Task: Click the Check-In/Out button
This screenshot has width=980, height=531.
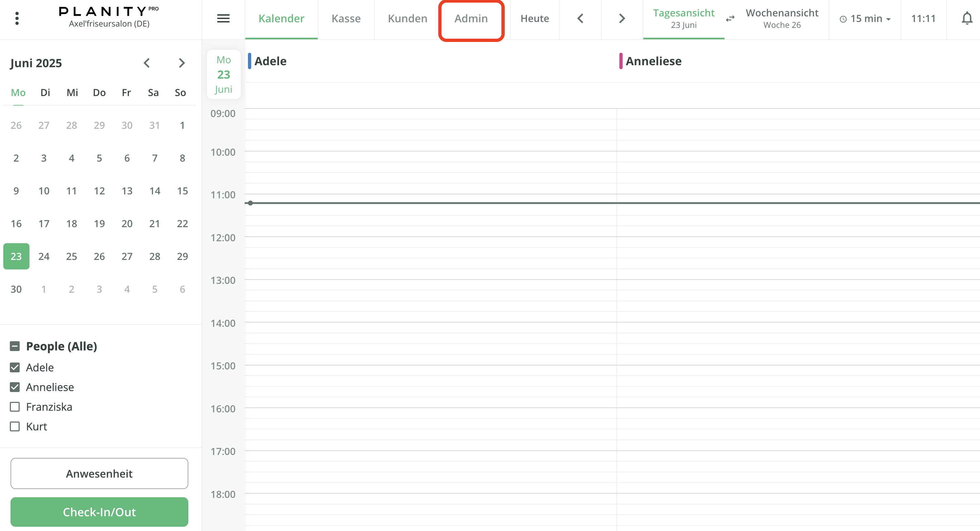Action: click(x=99, y=512)
